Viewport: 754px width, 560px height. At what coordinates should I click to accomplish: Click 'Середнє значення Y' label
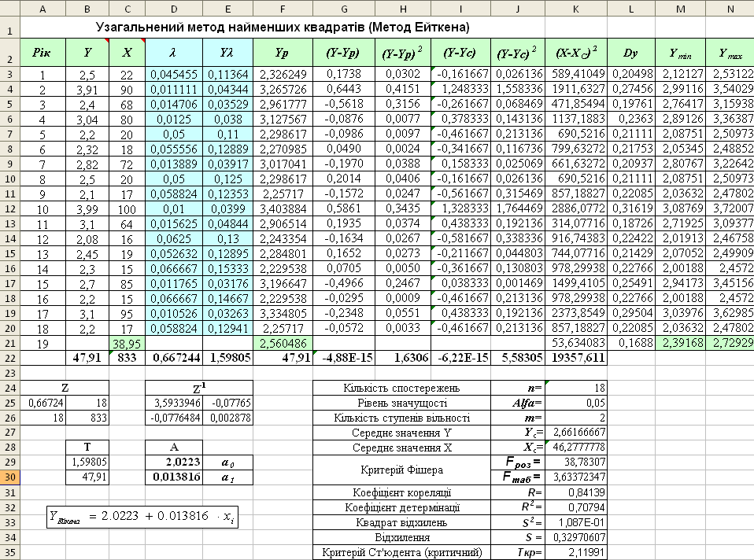[401, 433]
